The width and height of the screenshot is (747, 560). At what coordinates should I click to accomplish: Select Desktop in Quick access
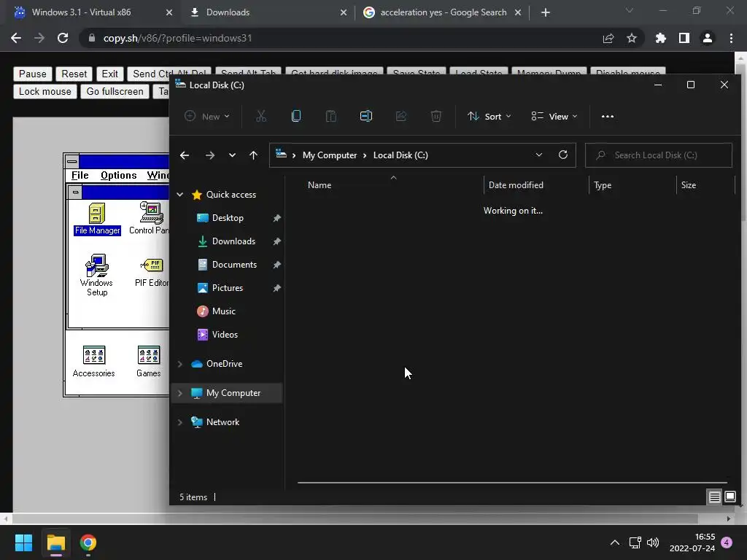click(x=228, y=217)
